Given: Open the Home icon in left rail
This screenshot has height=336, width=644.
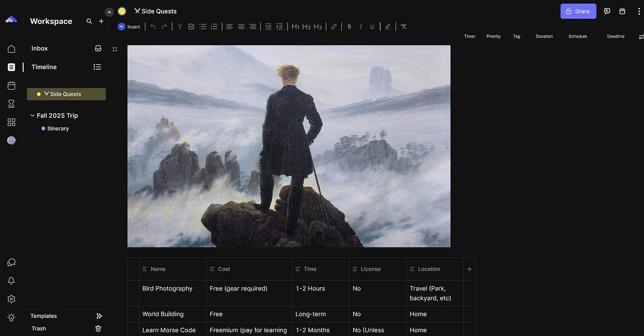Looking at the screenshot, I should tap(11, 49).
